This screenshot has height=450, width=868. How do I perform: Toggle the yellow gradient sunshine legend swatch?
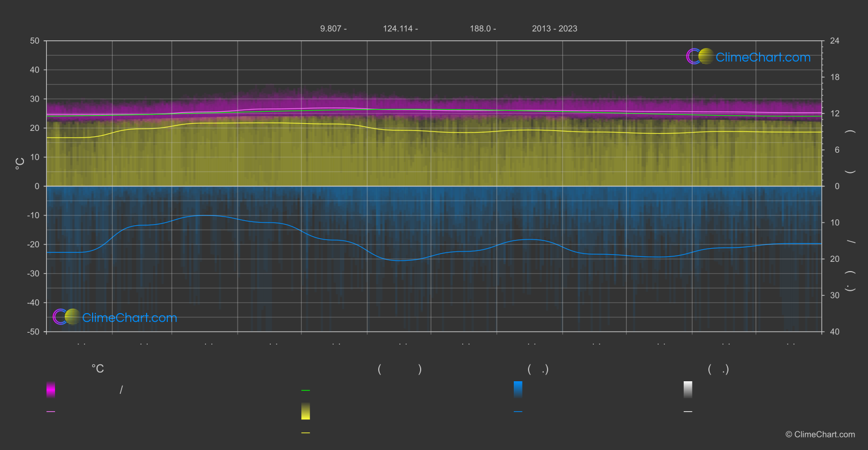click(306, 411)
